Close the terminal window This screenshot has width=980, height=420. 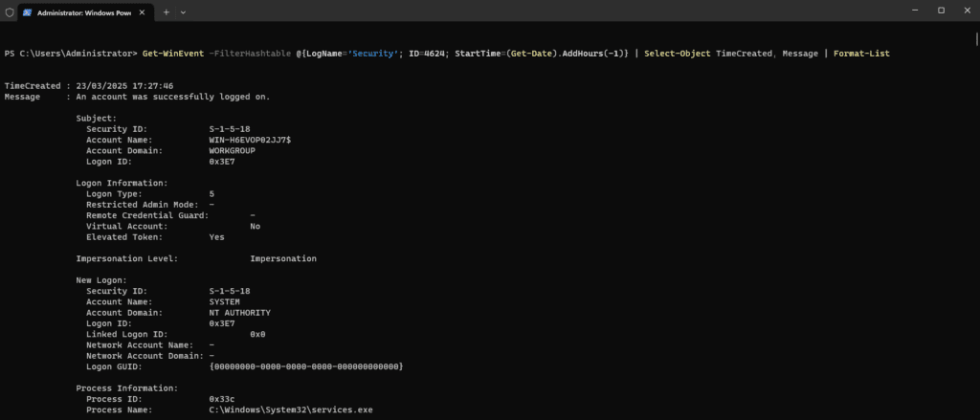967,11
